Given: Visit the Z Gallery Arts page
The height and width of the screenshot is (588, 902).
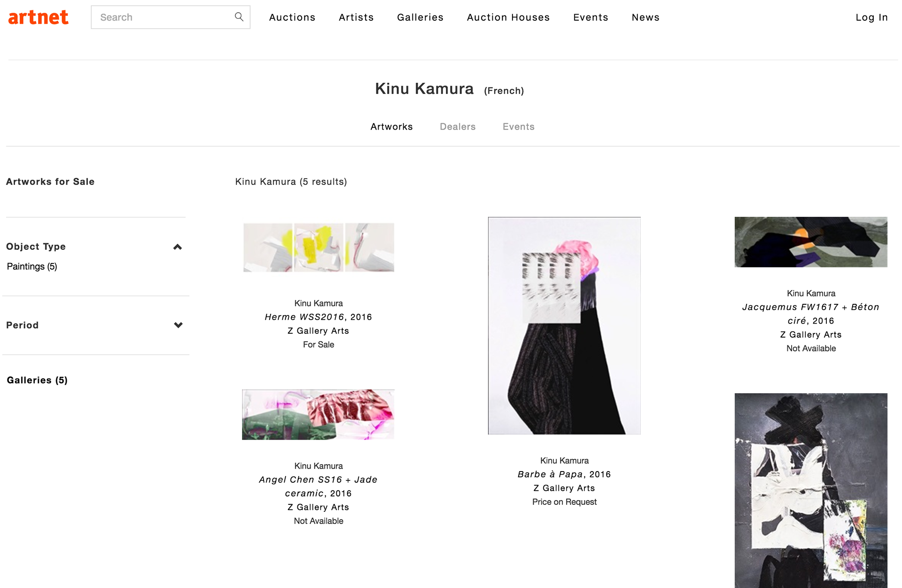Looking at the screenshot, I should tap(318, 331).
